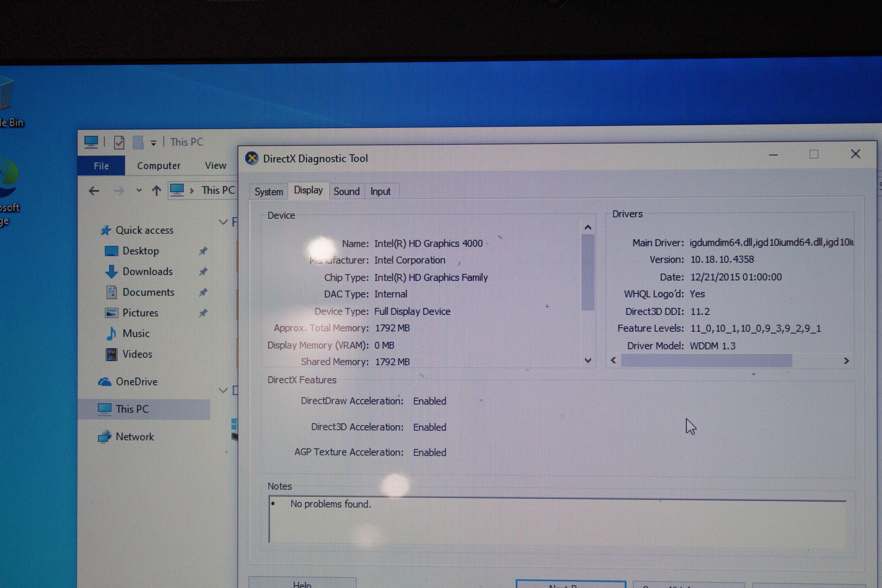
Task: Open View ribbon tab in This PC window
Action: click(215, 165)
